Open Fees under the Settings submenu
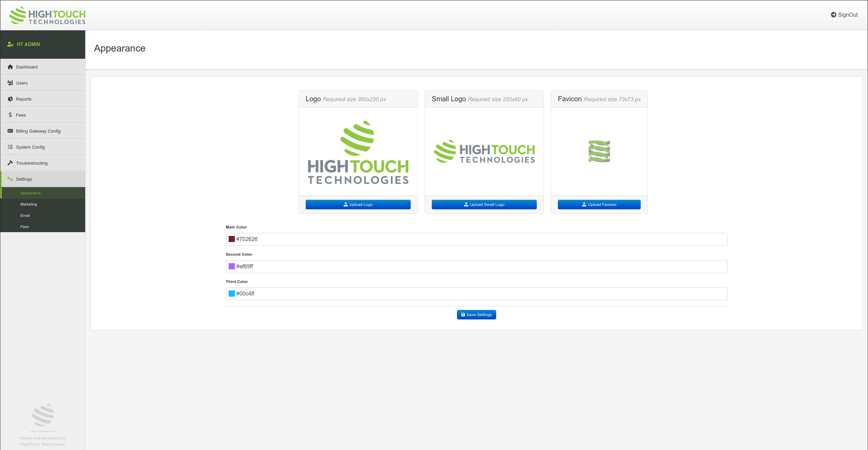Image resolution: width=868 pixels, height=450 pixels. pyautogui.click(x=25, y=227)
